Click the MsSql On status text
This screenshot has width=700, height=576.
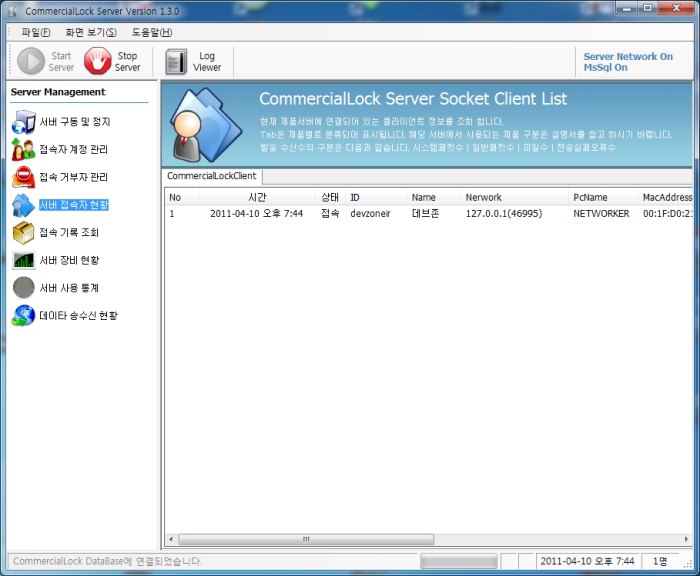(605, 67)
